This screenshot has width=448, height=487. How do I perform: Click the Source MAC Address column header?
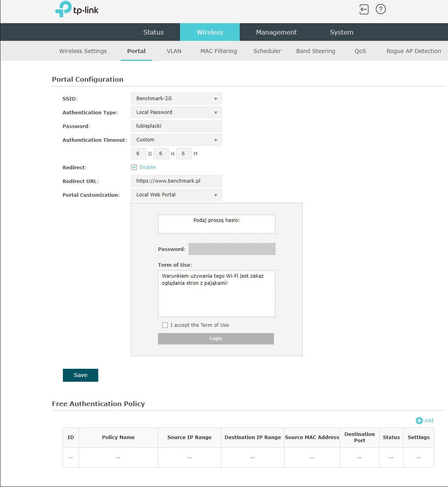(x=312, y=438)
